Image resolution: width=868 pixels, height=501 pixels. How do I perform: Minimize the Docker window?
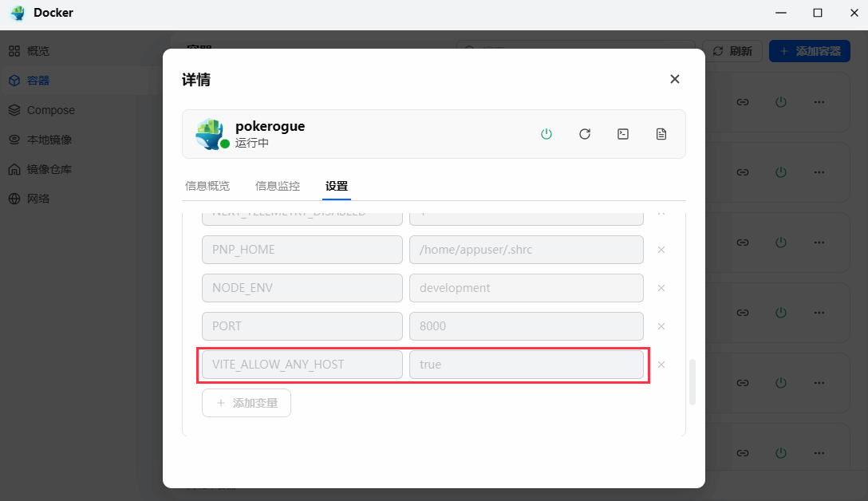781,13
